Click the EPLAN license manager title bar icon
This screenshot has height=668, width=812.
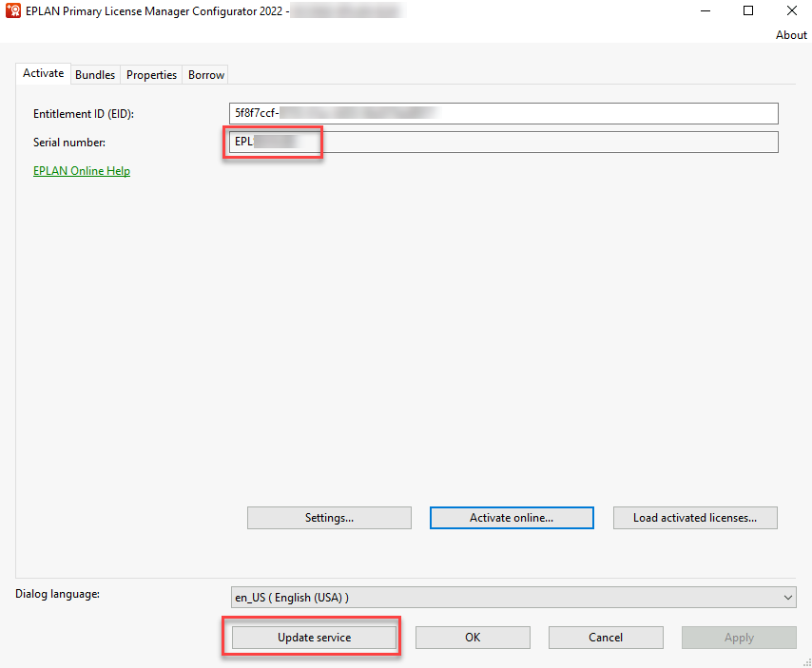[13, 11]
